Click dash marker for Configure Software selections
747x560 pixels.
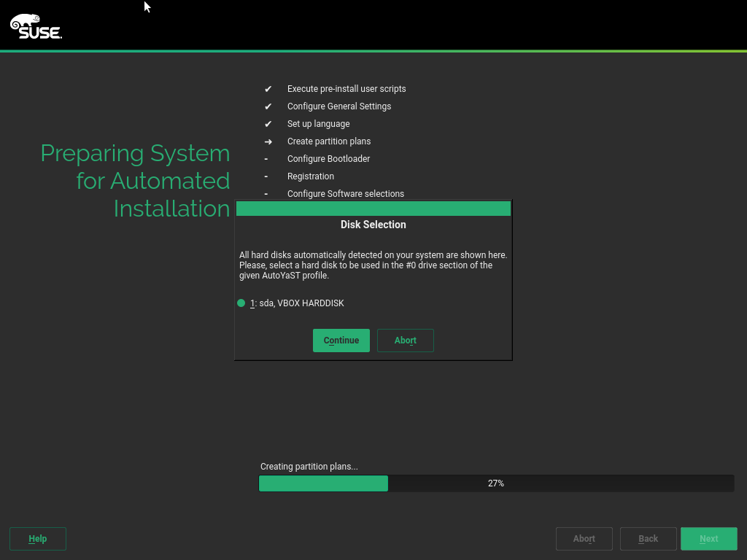coord(266,194)
